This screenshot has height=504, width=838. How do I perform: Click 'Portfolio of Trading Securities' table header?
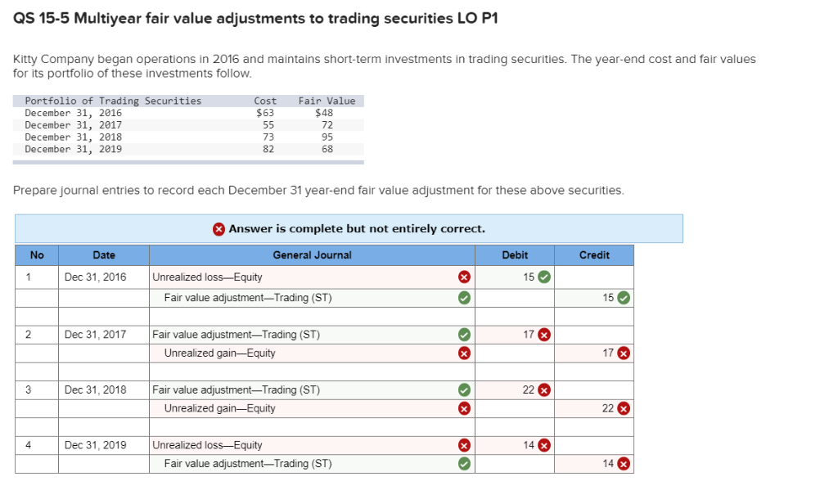pyautogui.click(x=113, y=101)
